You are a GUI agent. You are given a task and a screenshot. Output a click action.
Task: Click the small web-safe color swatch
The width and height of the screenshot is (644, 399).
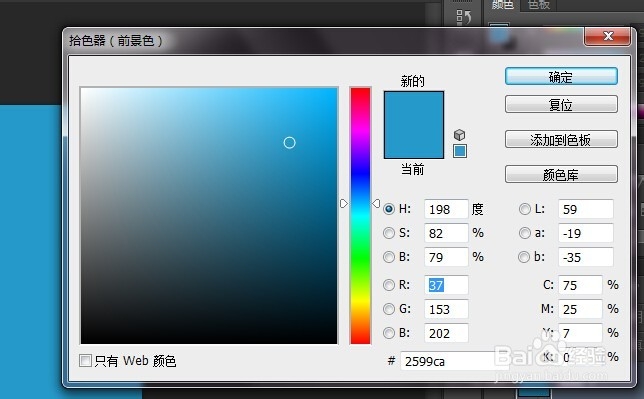[x=460, y=151]
